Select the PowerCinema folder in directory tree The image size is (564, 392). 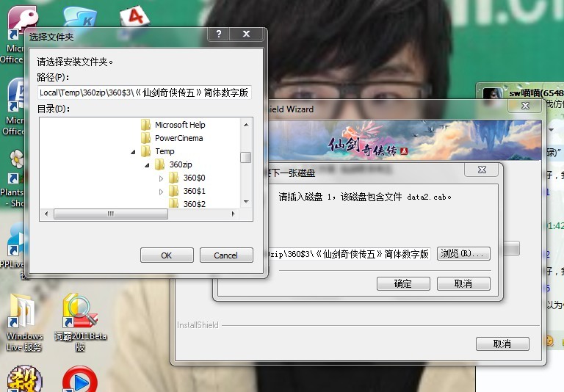178,138
